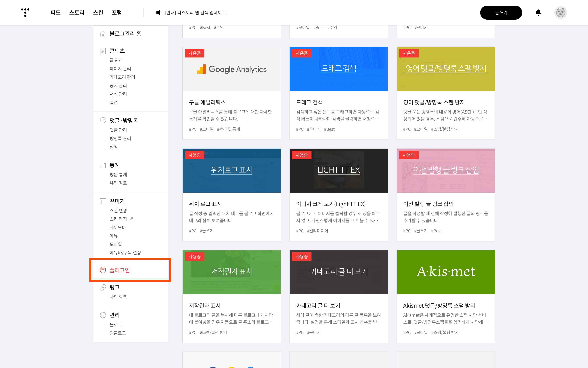Click the 드래그 검색 card title
The height and width of the screenshot is (368, 588).
(x=309, y=102)
